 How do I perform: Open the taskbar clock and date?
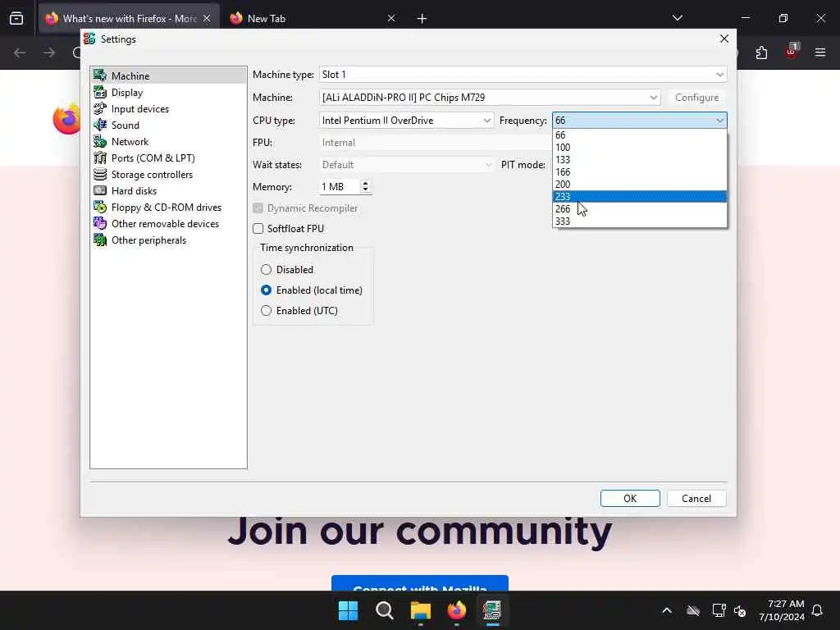tap(782, 610)
